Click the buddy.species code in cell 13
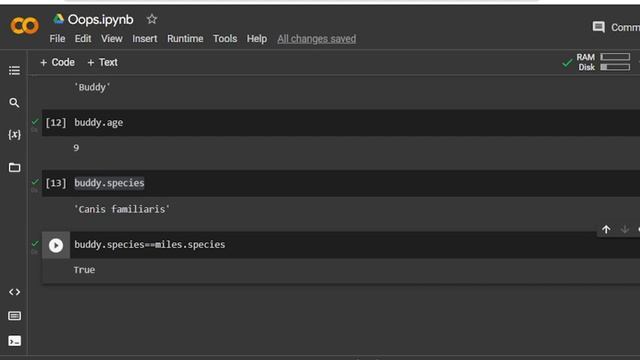The width and height of the screenshot is (640, 360). pos(109,183)
